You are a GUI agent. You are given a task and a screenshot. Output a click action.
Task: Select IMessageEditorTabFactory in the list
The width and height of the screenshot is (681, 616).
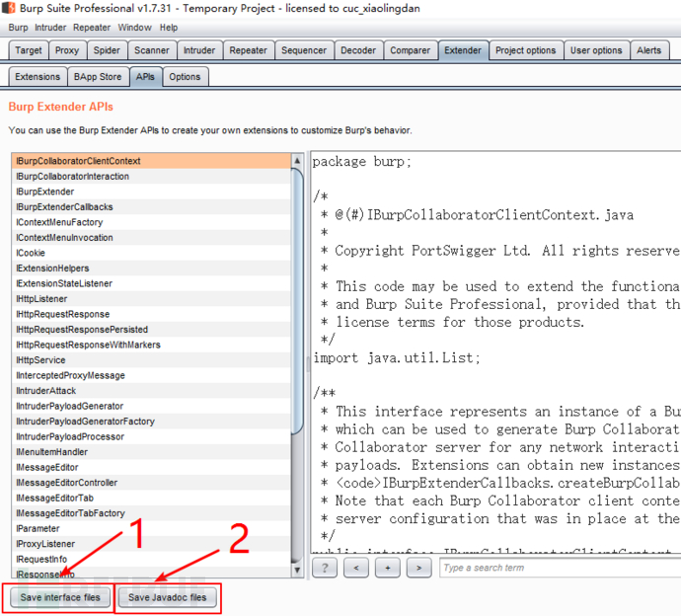(151, 513)
